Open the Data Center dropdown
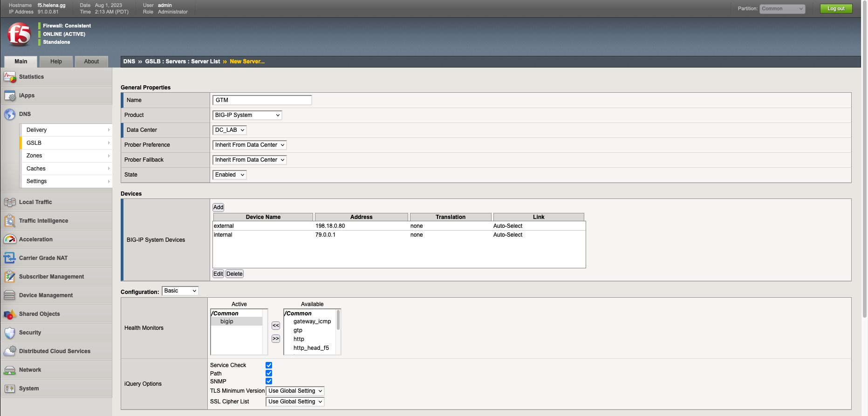Screen dimensions: 868x416 click(x=229, y=130)
